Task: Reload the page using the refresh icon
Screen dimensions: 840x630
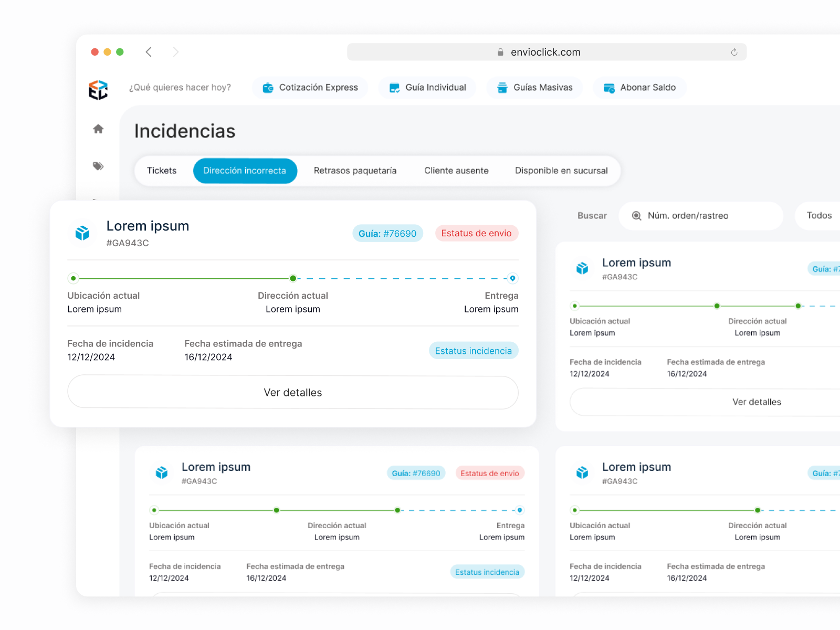Action: tap(733, 52)
